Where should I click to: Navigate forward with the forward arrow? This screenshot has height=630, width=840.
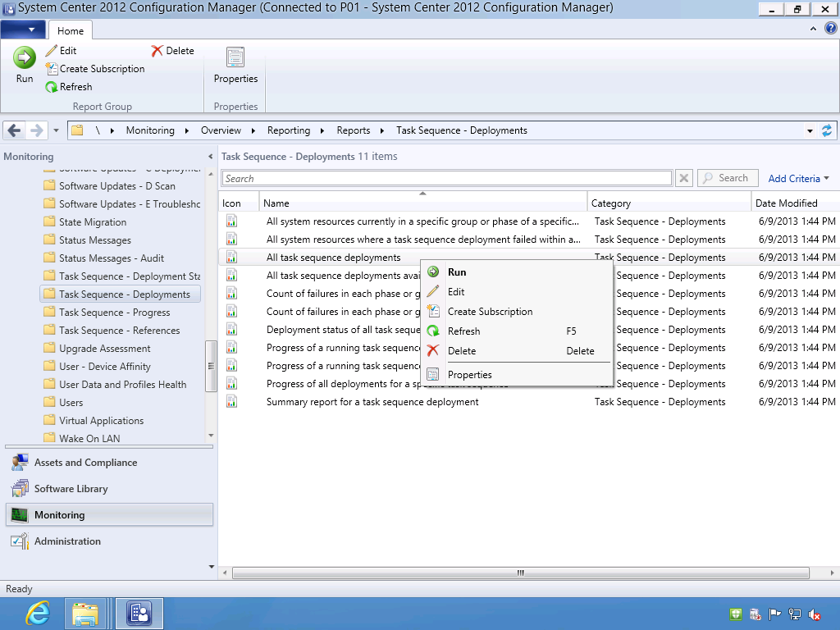click(36, 130)
